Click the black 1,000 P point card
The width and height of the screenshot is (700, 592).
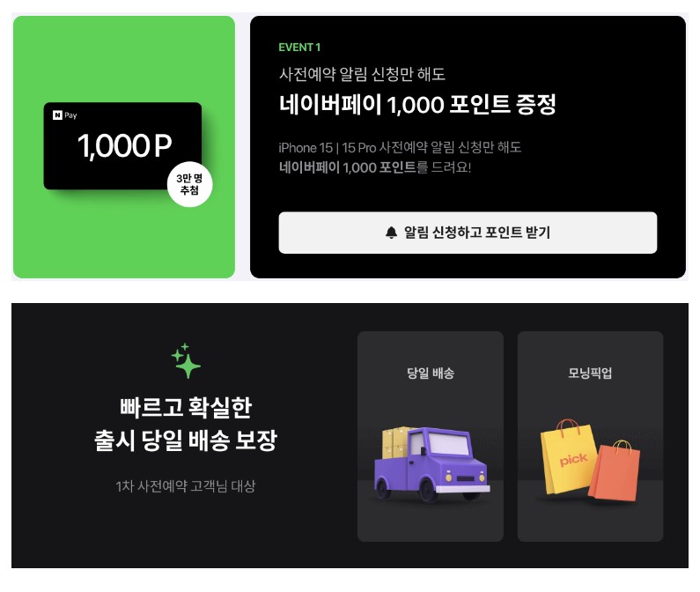pos(122,145)
